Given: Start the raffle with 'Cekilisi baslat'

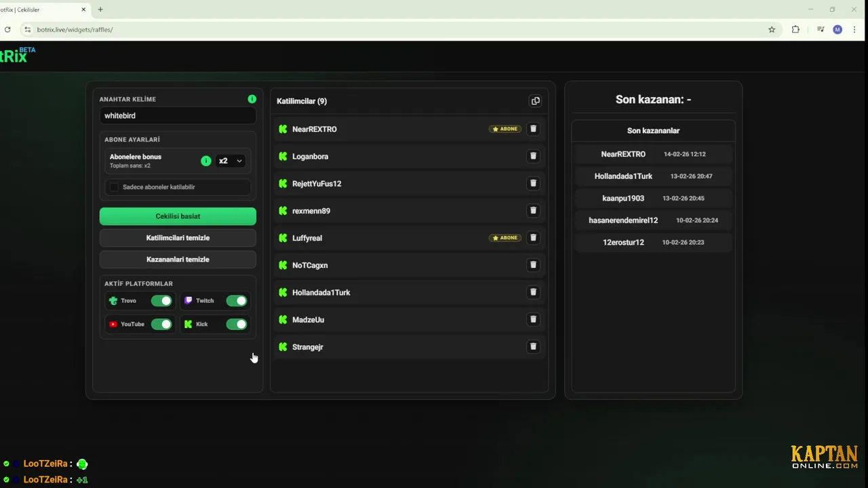Looking at the screenshot, I should (178, 216).
